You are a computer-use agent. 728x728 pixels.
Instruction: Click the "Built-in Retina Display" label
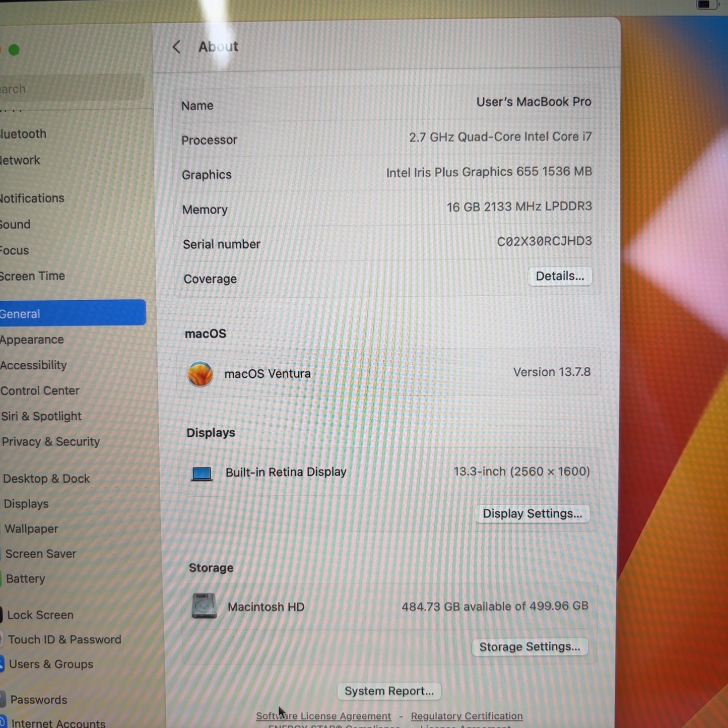coord(286,472)
